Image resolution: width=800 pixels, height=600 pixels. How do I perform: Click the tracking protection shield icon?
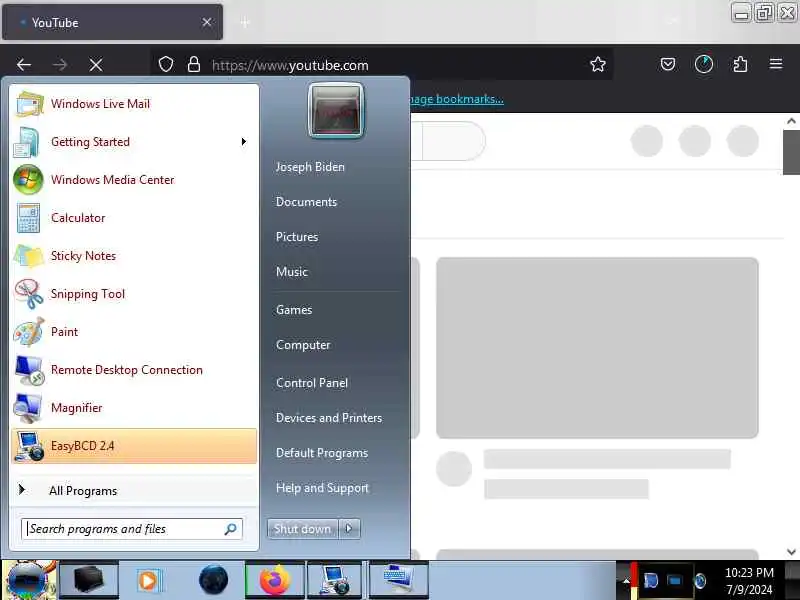[166, 64]
